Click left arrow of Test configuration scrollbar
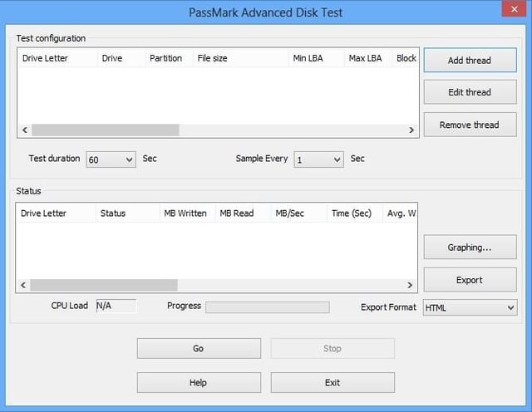This screenshot has height=412, width=532. [25, 130]
